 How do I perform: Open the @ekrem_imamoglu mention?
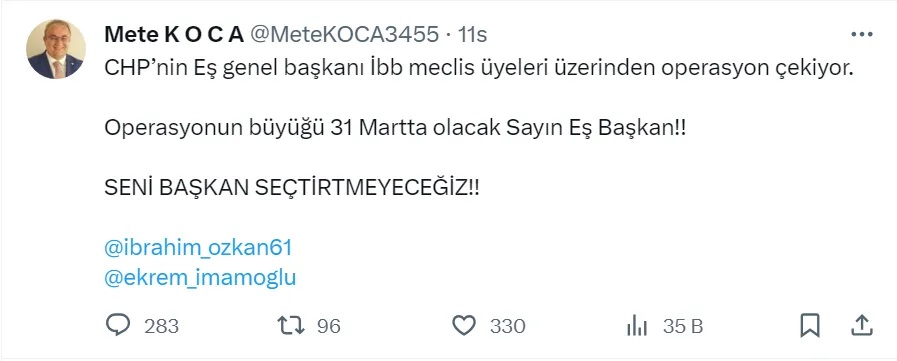[200, 278]
